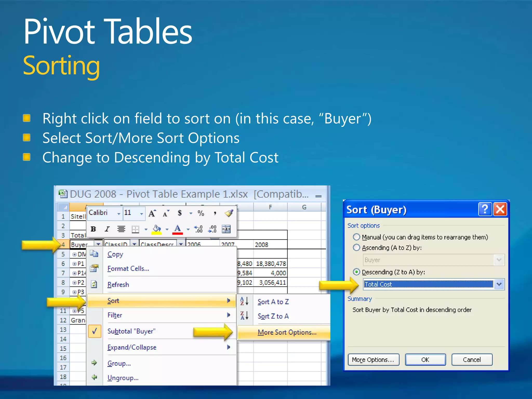Expand the P2 buyer row
The image size is (532, 399).
pyautogui.click(x=75, y=283)
